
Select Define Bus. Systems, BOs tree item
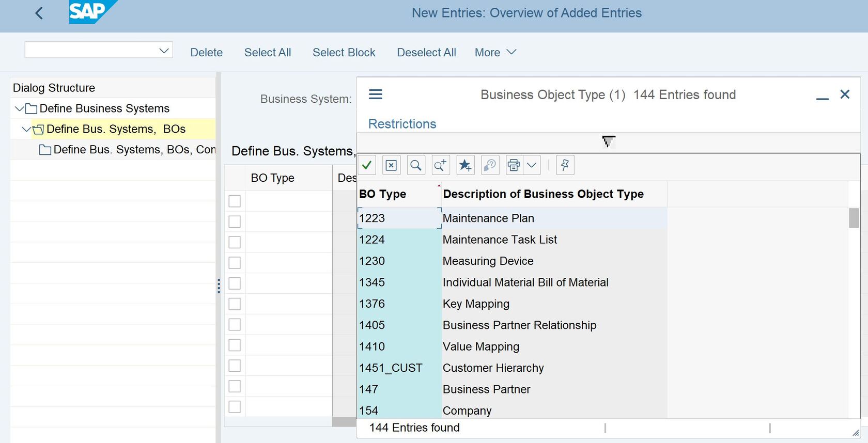point(116,129)
